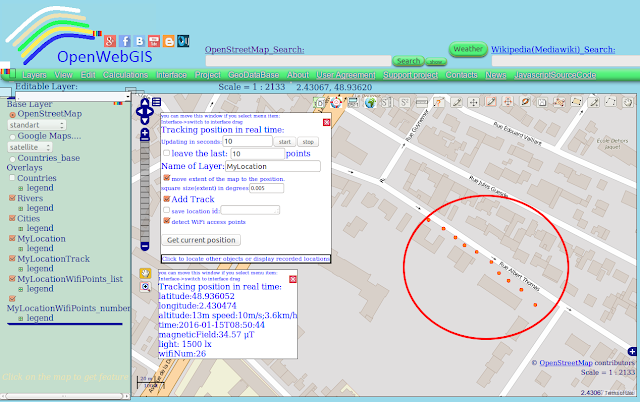640x402 pixels.
Task: Open the layer list icon beside pan arrows
Action: (x=157, y=102)
